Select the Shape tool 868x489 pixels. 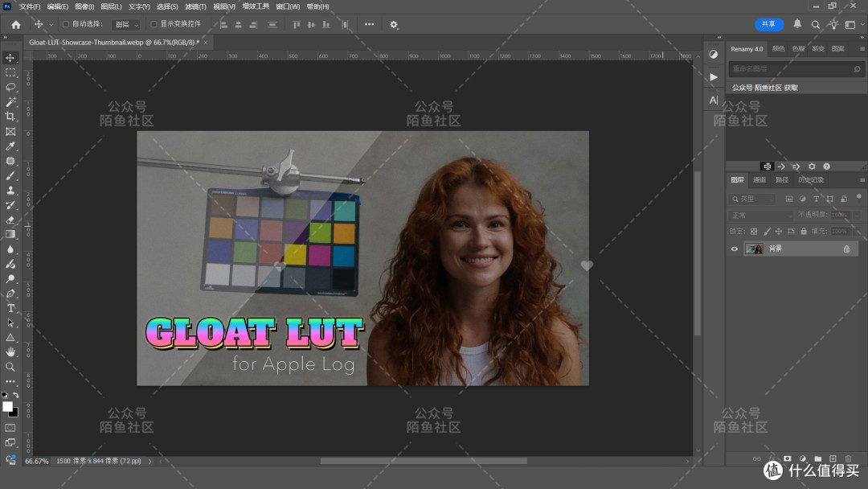pos(10,337)
